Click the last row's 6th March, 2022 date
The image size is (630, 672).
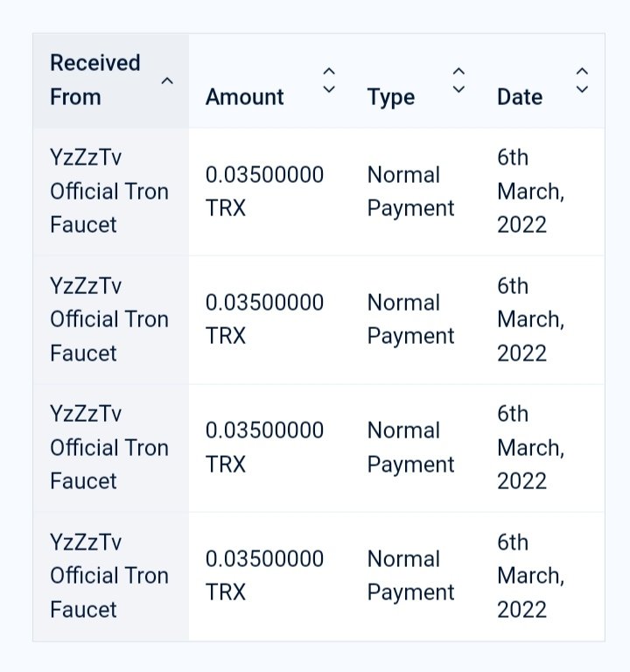530,576
